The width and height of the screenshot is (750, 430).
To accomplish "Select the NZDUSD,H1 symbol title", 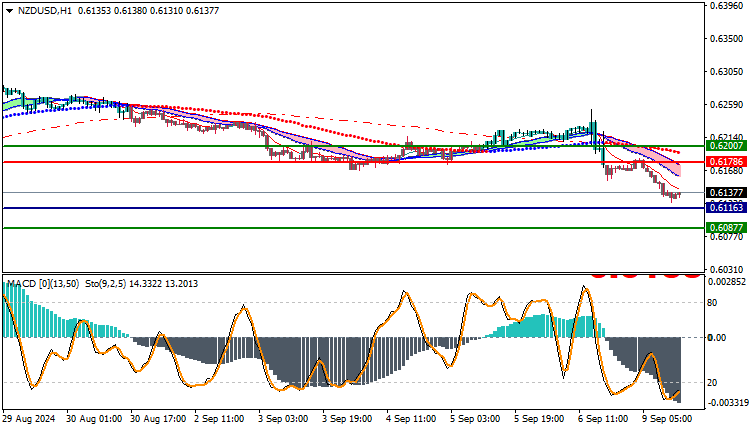I will point(44,11).
